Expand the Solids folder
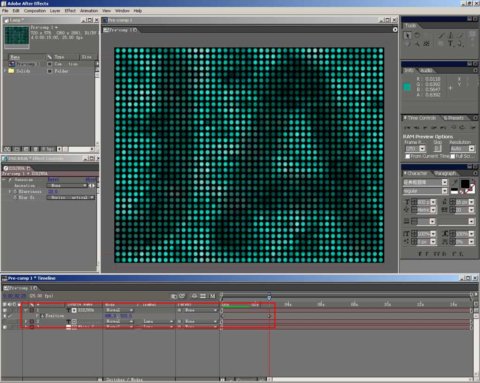Screen dimensions: 480x383 pos(5,71)
